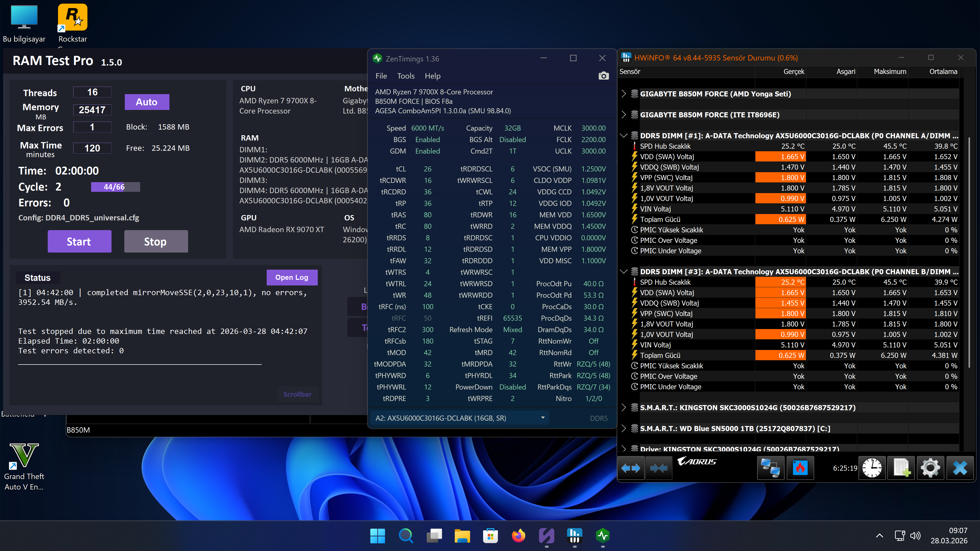Select DIMM #1 PMIC Over Voltage row
The width and height of the screenshot is (980, 551).
[795, 240]
